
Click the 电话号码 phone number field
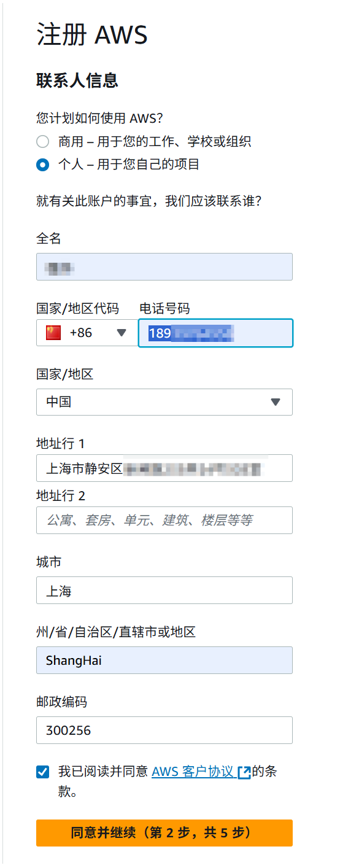[x=215, y=333]
